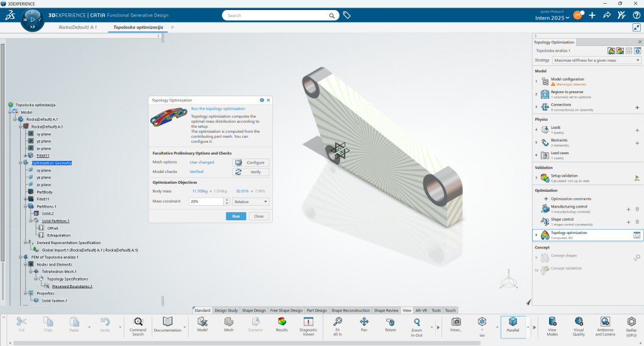Viewport: 644px width, 346px height.
Task: Open the Strategy dropdown
Action: (x=596, y=60)
